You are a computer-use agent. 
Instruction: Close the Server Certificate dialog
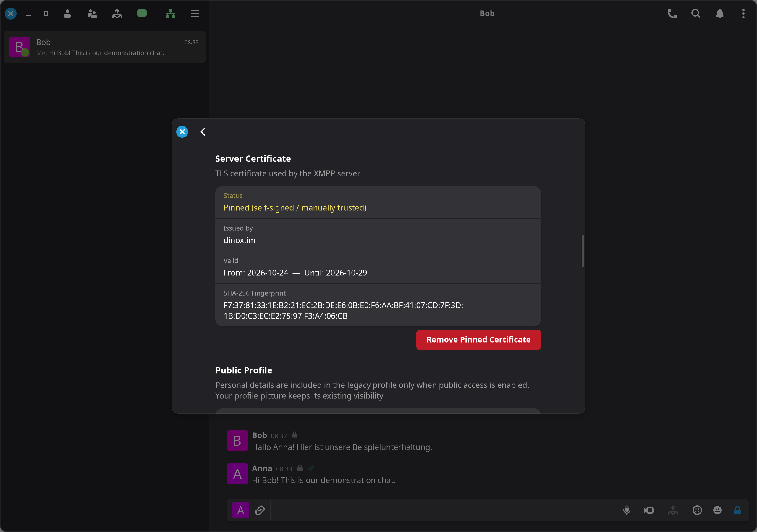[182, 132]
